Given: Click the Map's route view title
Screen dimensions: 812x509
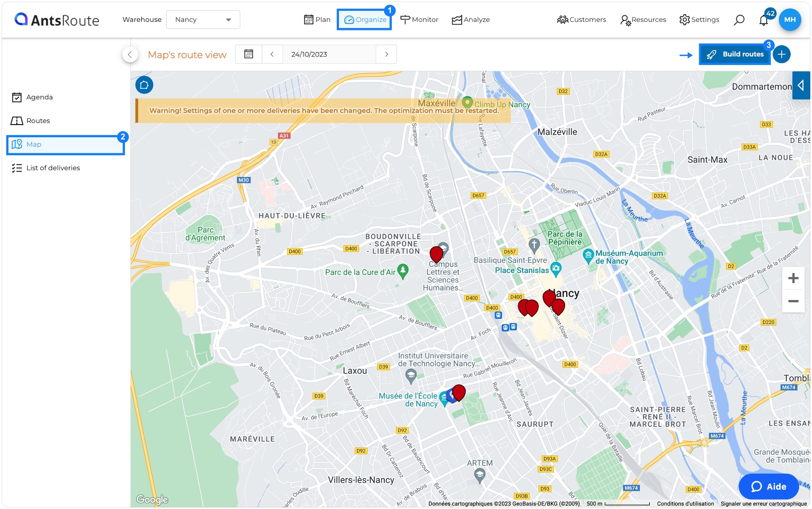Looking at the screenshot, I should pos(187,55).
